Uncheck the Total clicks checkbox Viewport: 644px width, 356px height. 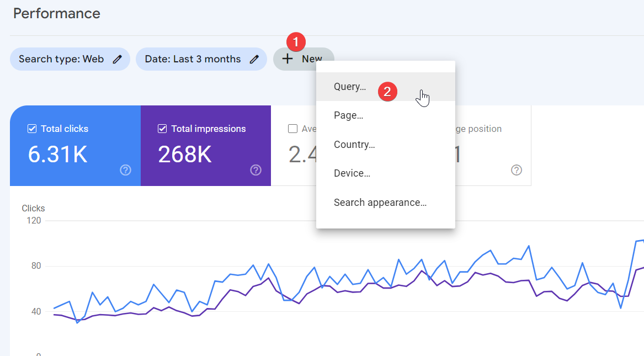(32, 129)
